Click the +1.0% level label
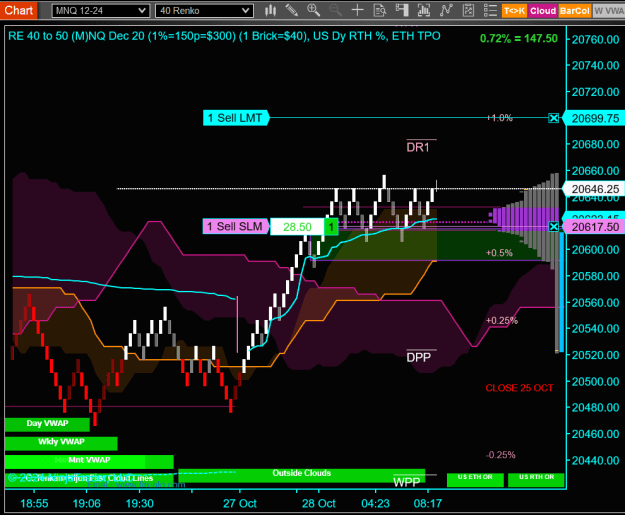 coord(499,118)
